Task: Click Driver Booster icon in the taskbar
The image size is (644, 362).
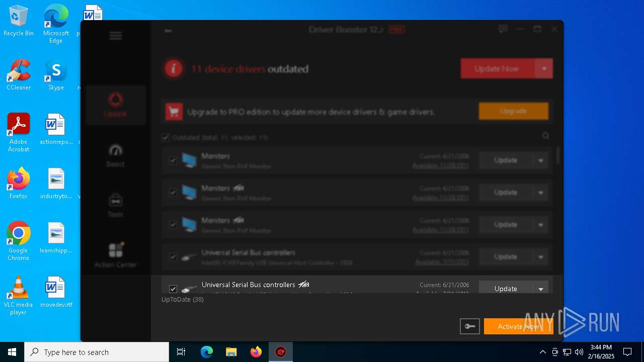Action: [281, 352]
